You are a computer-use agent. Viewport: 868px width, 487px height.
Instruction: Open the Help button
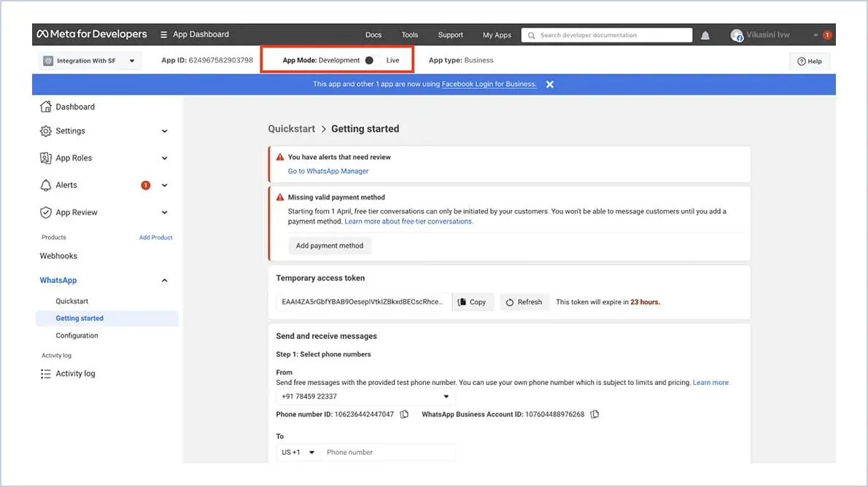click(810, 61)
